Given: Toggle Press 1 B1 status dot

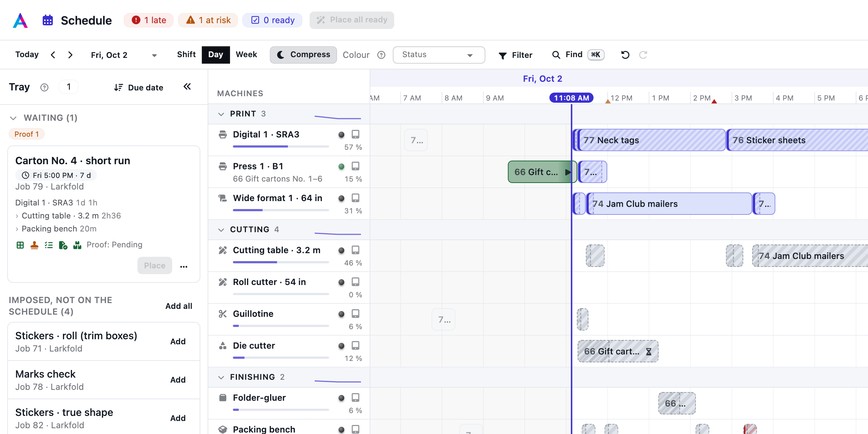Looking at the screenshot, I should pos(341,167).
